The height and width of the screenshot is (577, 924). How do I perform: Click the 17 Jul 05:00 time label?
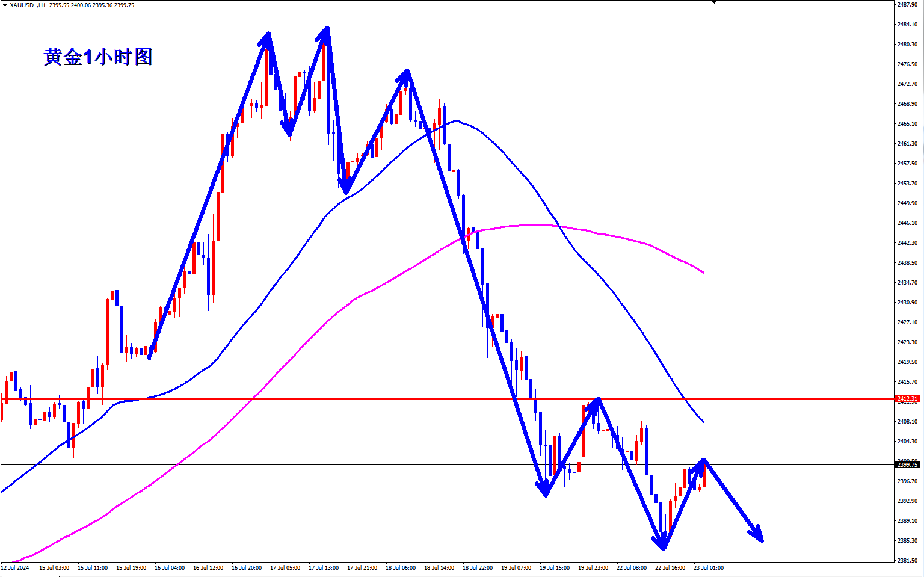click(285, 568)
